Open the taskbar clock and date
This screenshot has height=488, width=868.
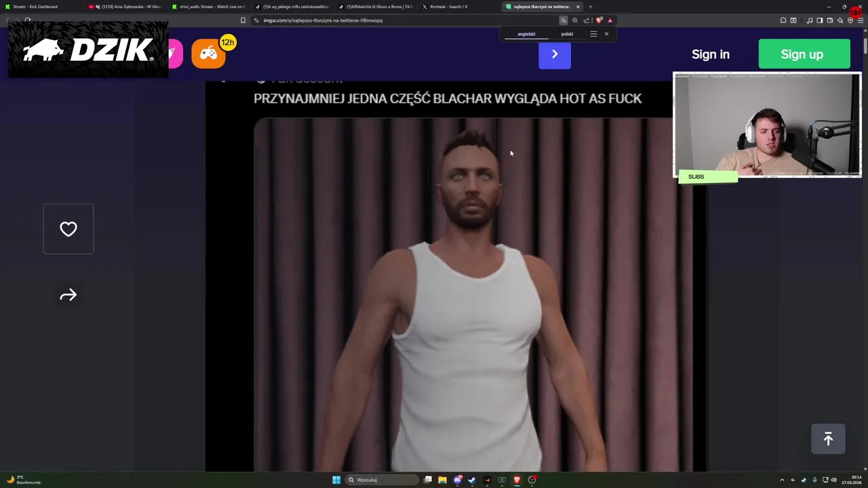pos(852,480)
